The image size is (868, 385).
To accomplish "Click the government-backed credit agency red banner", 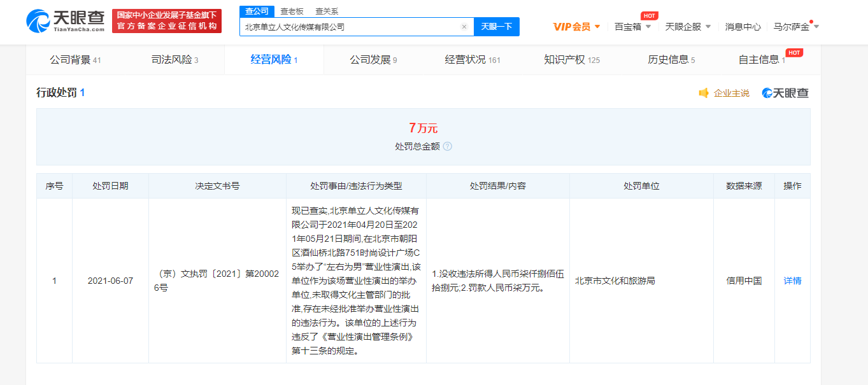I will click(166, 21).
